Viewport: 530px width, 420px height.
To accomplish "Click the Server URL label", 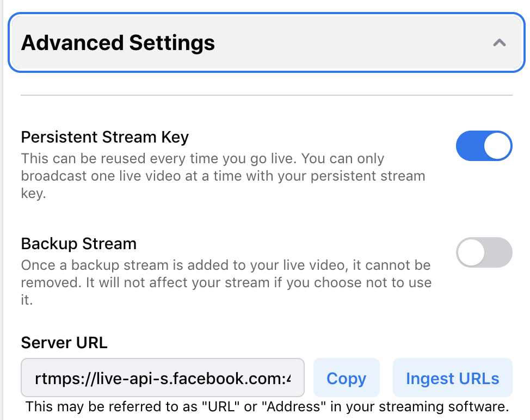I will (x=64, y=343).
